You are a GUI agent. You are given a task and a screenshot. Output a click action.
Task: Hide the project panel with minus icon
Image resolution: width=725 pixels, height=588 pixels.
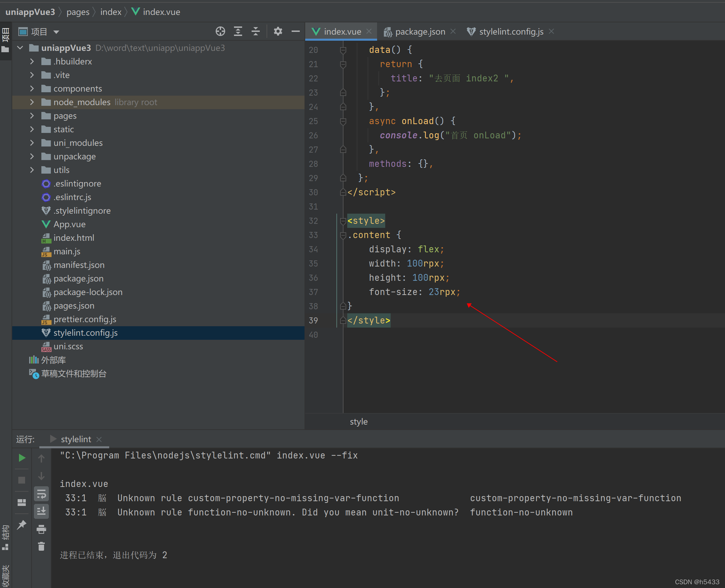(x=295, y=32)
